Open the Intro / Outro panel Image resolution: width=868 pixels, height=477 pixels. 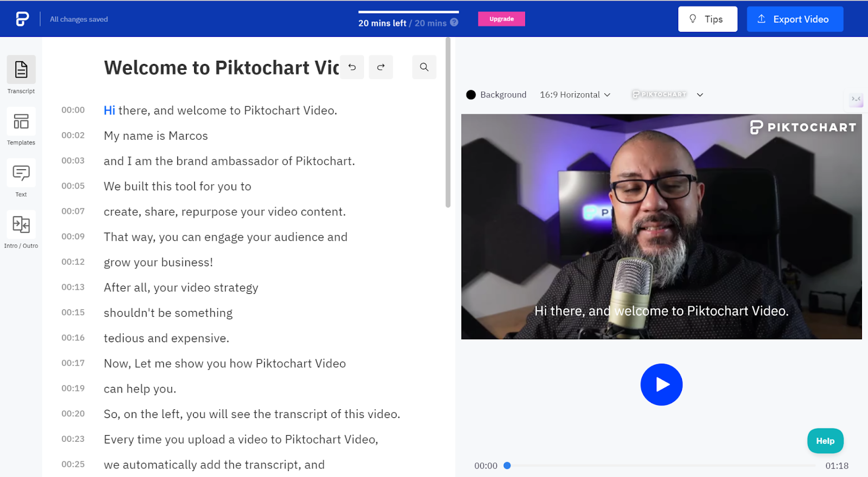point(21,230)
